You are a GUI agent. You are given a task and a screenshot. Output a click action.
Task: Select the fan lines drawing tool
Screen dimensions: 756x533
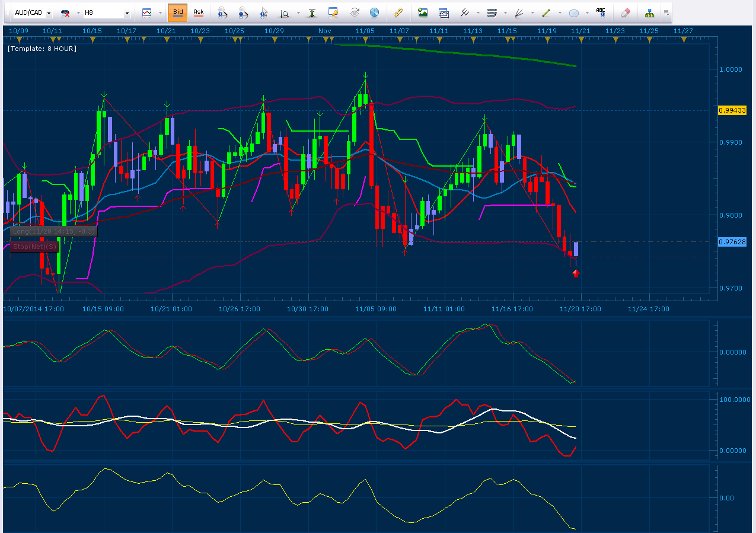(519, 12)
